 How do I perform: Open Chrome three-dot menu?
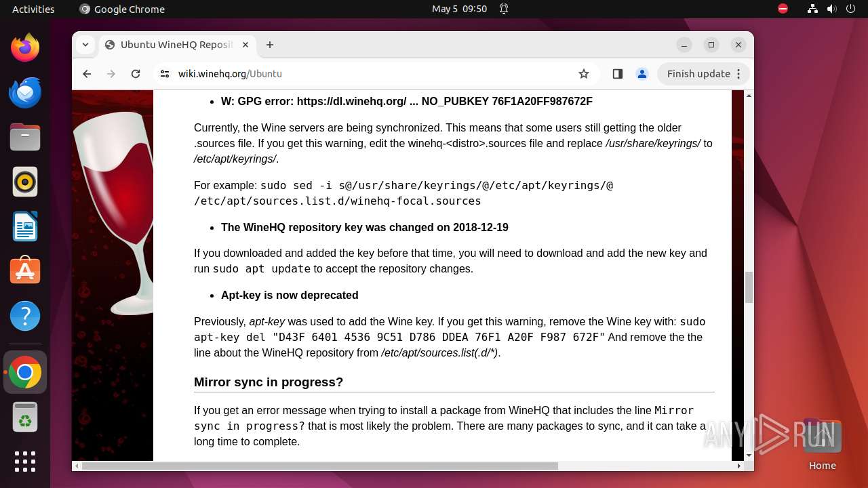point(739,74)
